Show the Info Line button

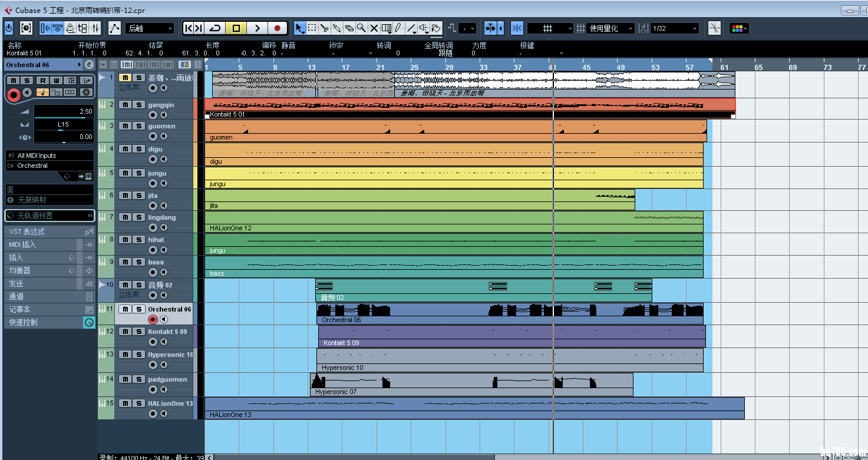pos(58,28)
